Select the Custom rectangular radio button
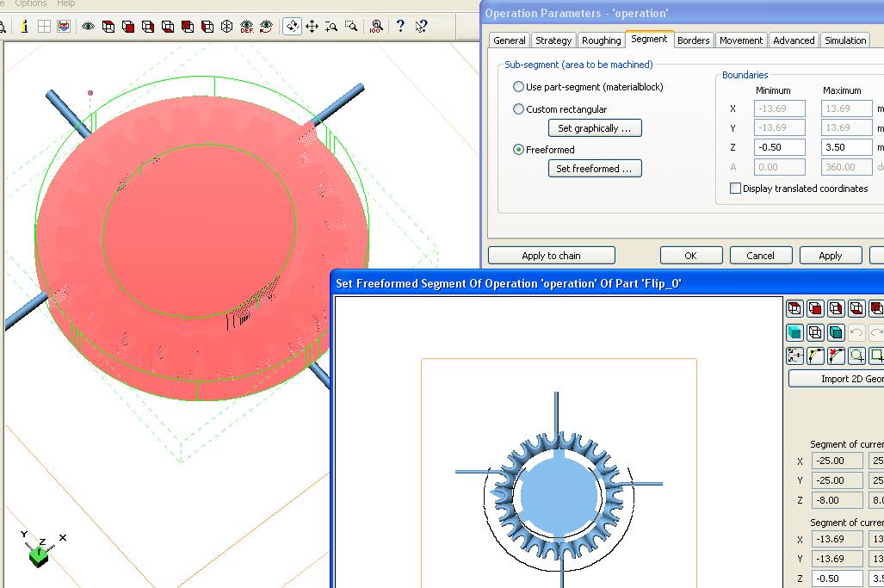Screen dimensions: 884x588 pos(518,109)
